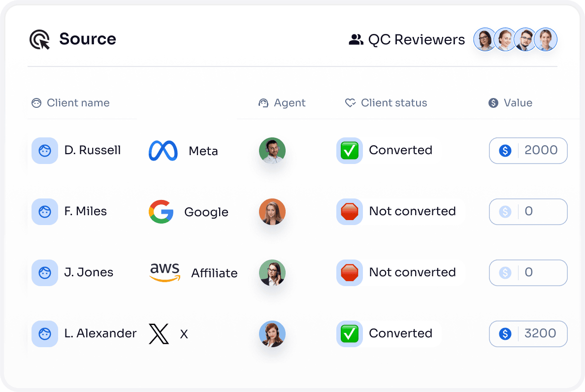The width and height of the screenshot is (585, 392).
Task: Click F. Miles' red Not converted sign
Action: click(350, 212)
